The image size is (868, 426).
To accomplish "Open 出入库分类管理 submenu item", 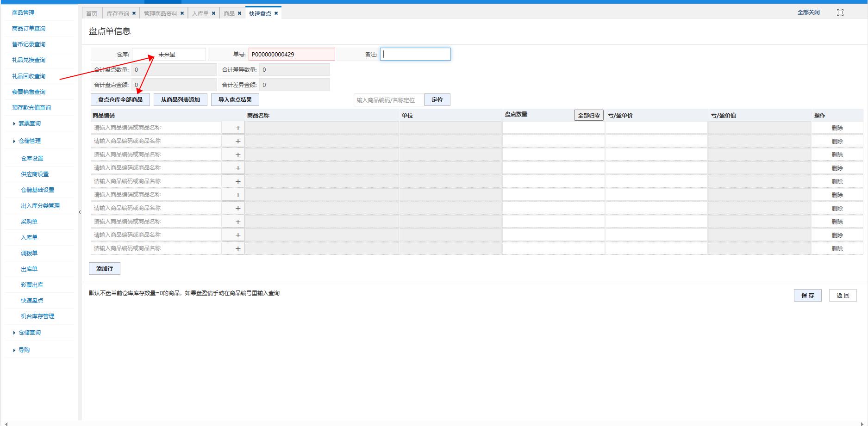I will (x=40, y=206).
